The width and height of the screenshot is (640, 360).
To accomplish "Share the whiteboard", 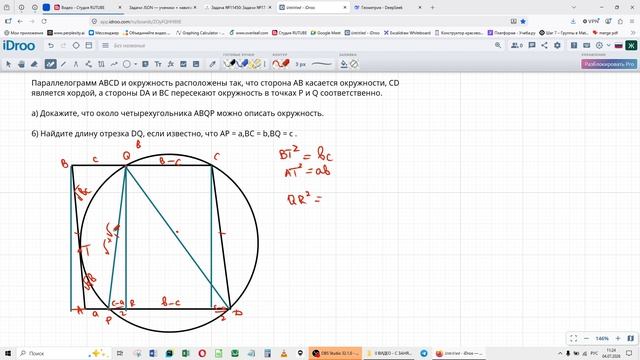I will pyautogui.click(x=544, y=45).
